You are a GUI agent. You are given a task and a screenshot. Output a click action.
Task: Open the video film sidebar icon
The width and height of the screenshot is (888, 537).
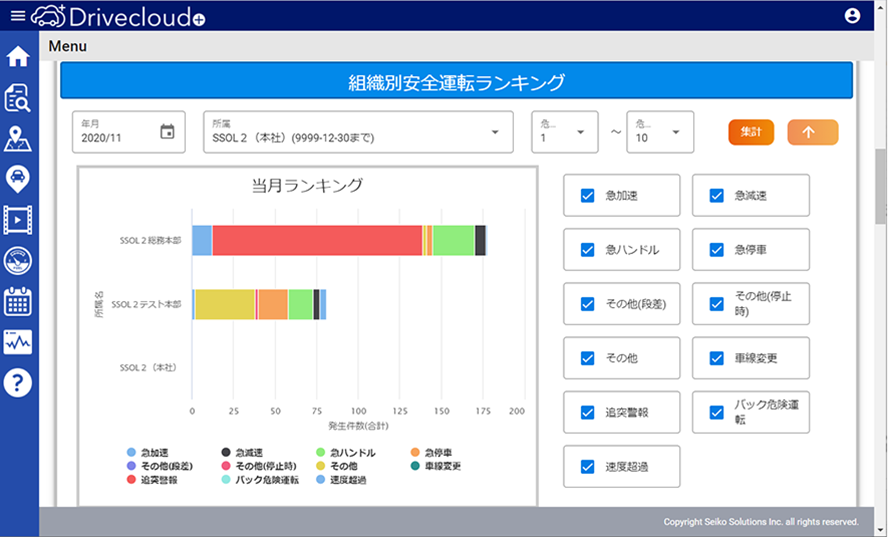[x=18, y=220]
